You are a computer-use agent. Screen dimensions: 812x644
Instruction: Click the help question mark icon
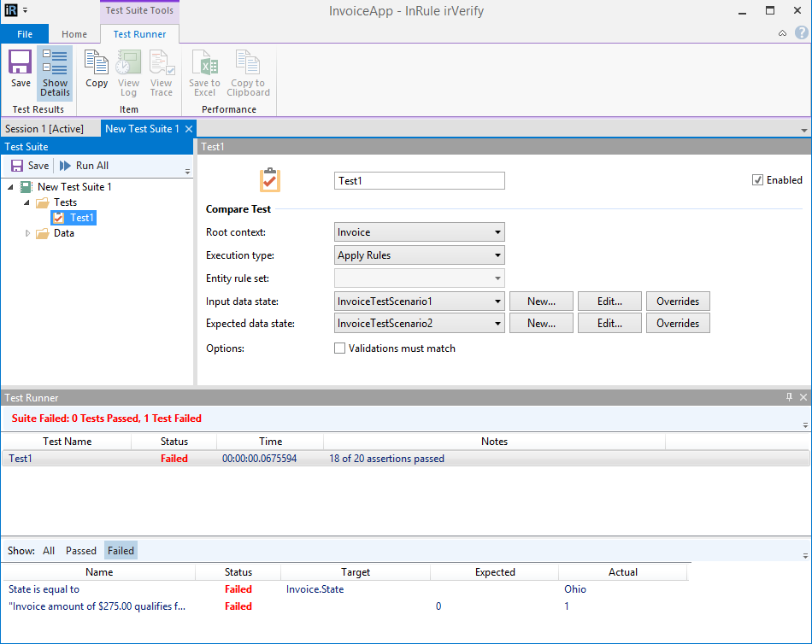click(x=801, y=33)
